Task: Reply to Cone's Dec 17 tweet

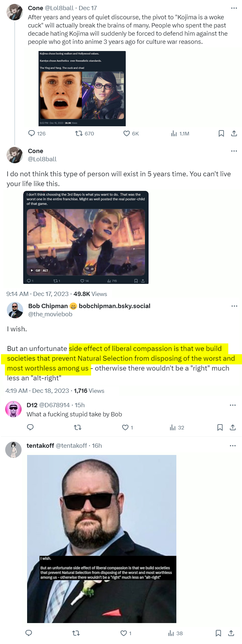Action: [32, 133]
